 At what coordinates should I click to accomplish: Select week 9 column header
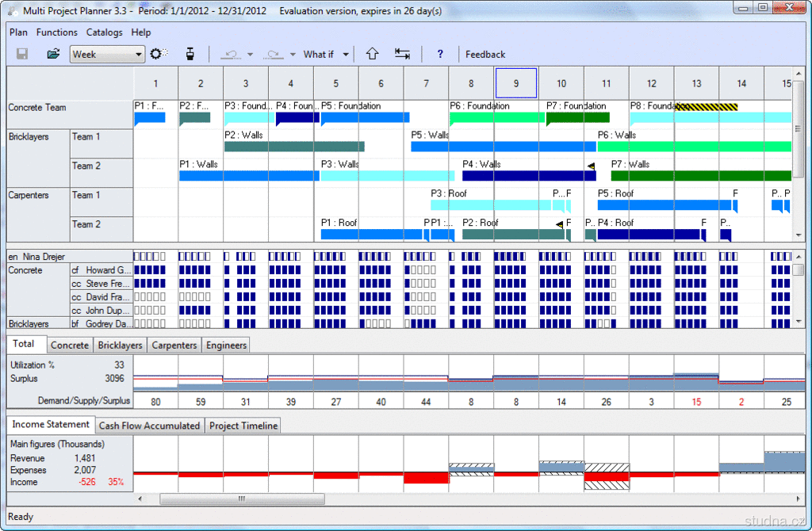click(516, 83)
